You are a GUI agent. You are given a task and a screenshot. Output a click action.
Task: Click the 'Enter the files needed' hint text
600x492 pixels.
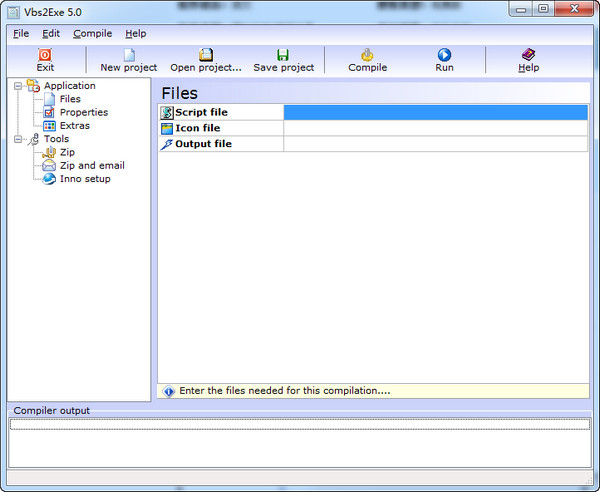coord(285,391)
